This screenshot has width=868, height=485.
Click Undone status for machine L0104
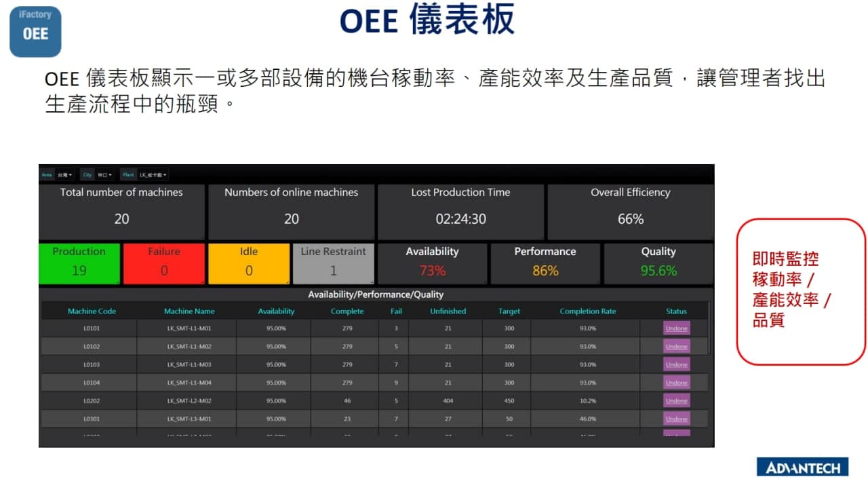coord(676,383)
